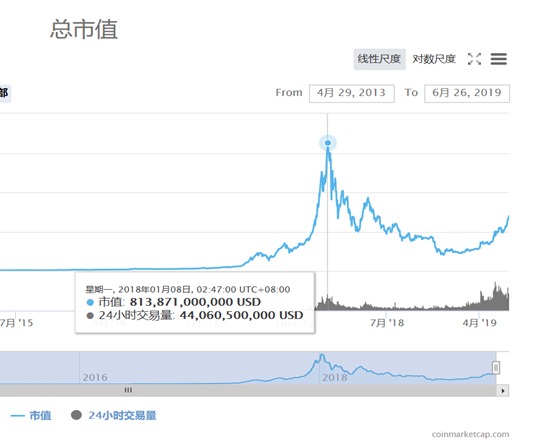Click the tooltip 24h volume value
553x447 pixels.
tap(242, 315)
